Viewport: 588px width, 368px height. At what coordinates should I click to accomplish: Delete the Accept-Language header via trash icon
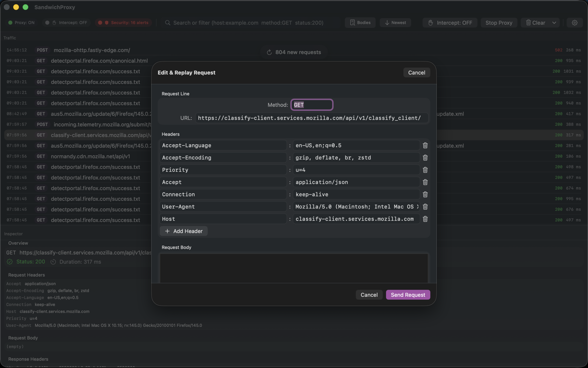click(x=425, y=145)
